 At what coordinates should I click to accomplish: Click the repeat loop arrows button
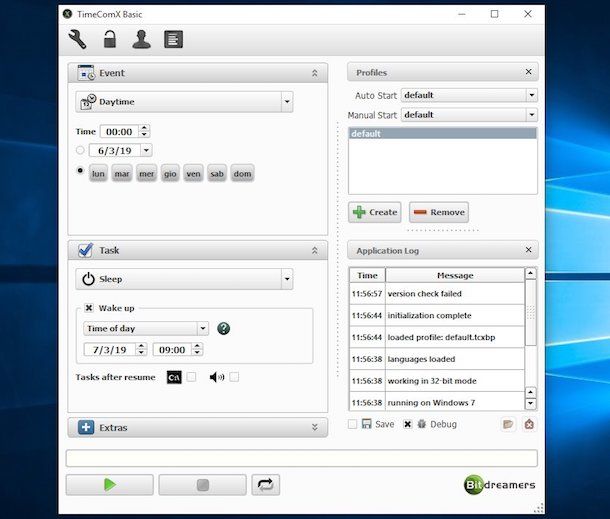pyautogui.click(x=265, y=485)
